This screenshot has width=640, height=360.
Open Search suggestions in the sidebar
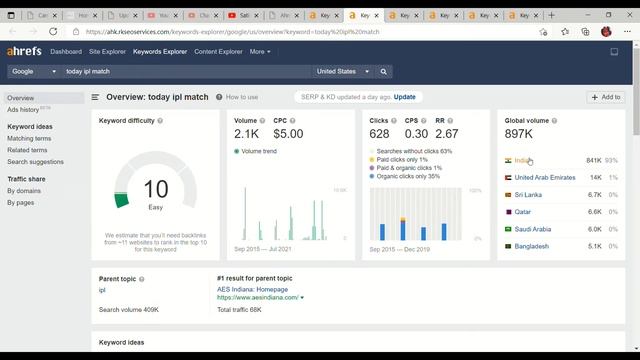point(36,162)
